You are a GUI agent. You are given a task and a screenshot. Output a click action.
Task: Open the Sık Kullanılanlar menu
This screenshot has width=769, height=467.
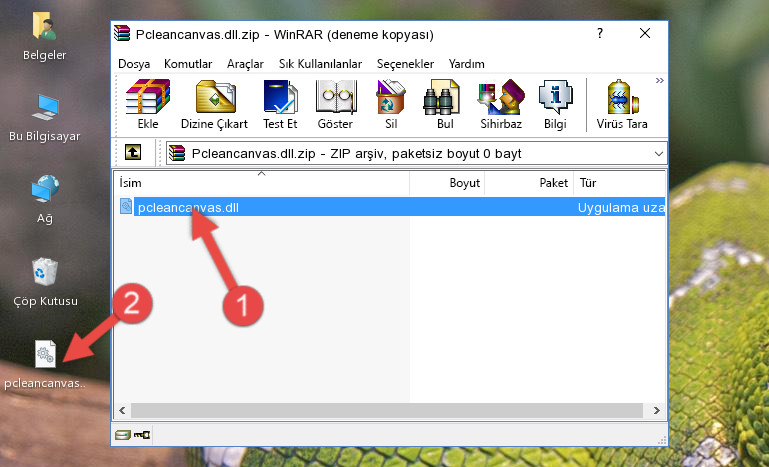tap(320, 64)
